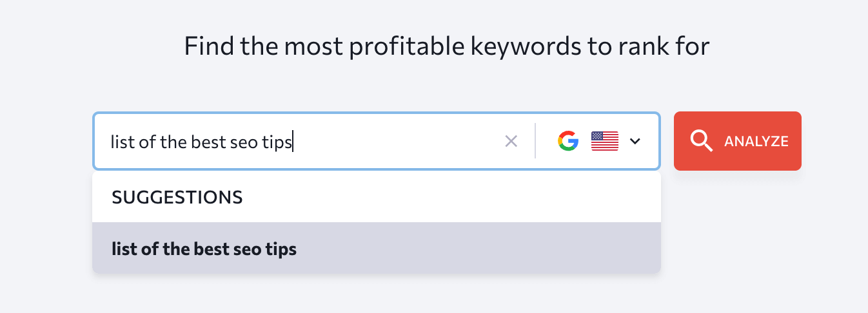Click blank space right of SUGGESTIONS title
Image resolution: width=868 pixels, height=313 pixels.
tap(451, 197)
